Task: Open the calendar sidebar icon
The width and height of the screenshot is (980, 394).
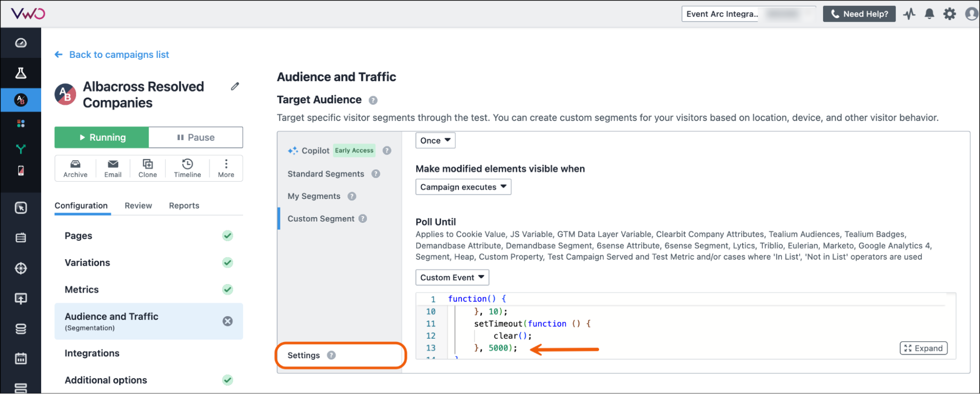Action: [21, 359]
